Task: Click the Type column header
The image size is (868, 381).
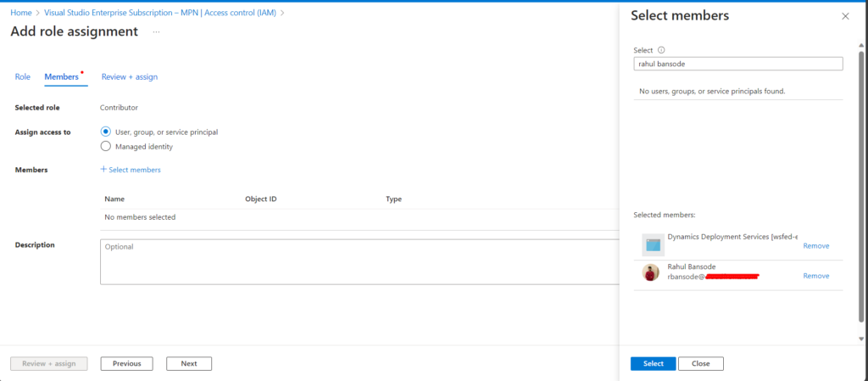Action: coord(393,199)
